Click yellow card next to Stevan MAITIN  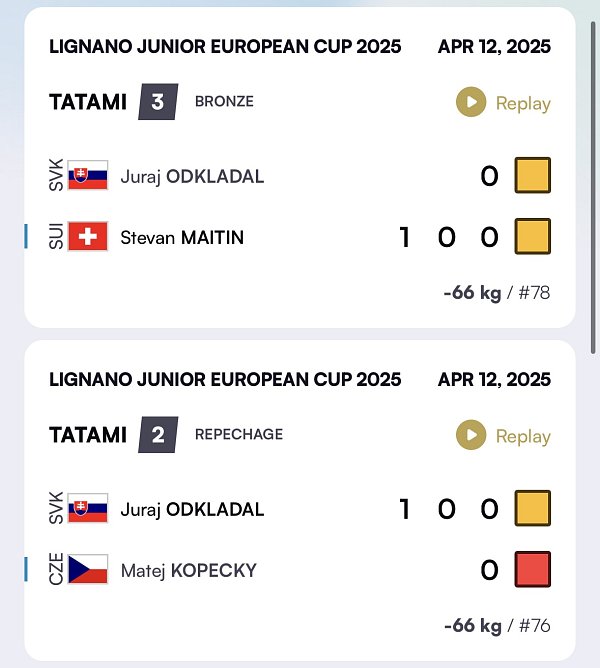pos(533,236)
